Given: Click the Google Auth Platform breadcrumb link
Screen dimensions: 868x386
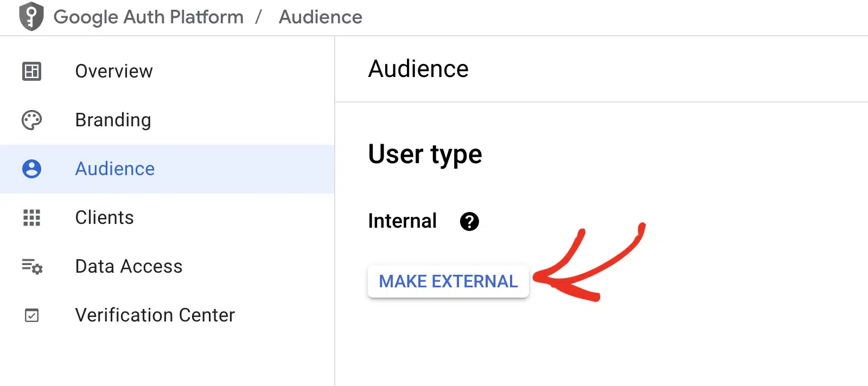Looking at the screenshot, I should click(148, 17).
